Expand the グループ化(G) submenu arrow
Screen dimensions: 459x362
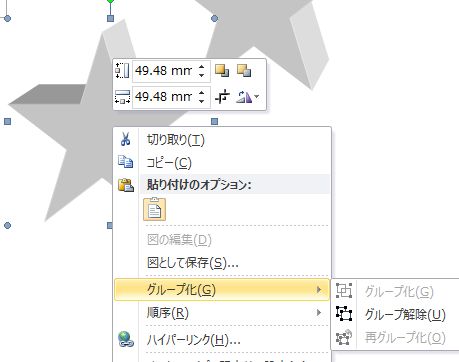(319, 290)
